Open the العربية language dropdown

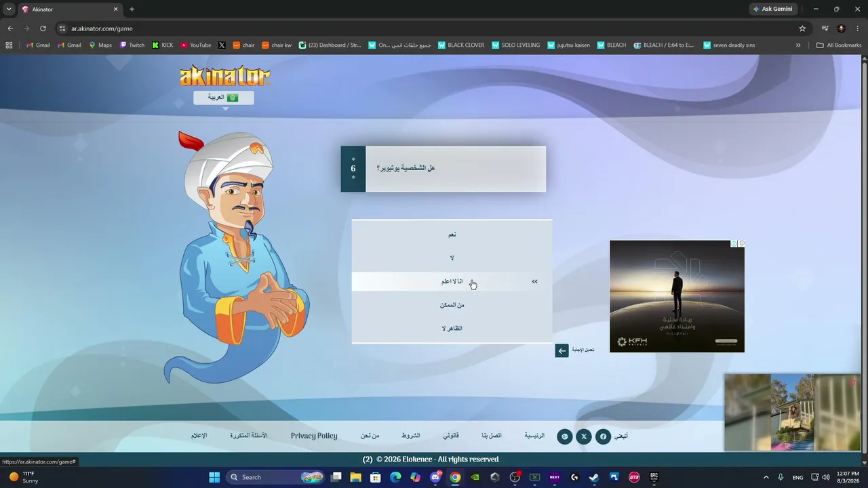(x=224, y=98)
